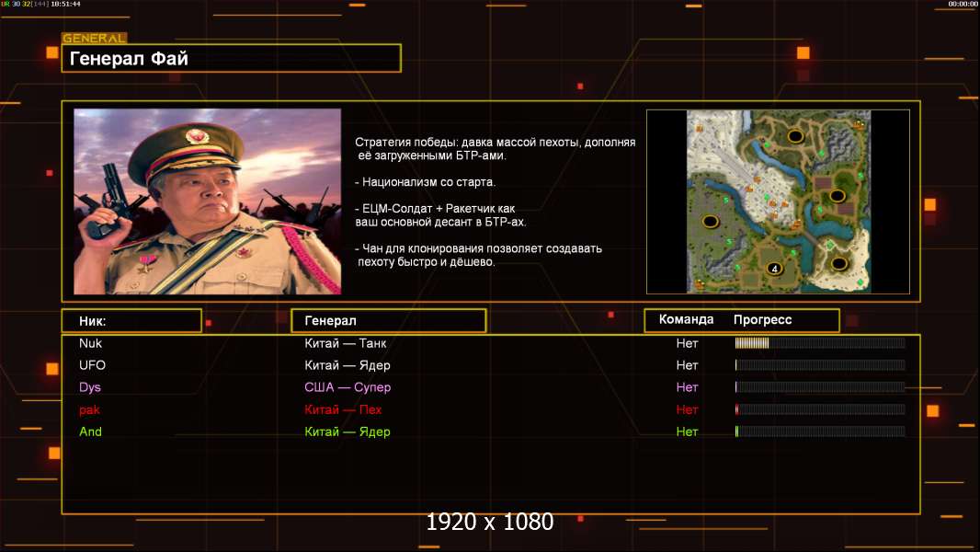Click the "Команда" column header
The image size is (980, 552).
(x=686, y=320)
